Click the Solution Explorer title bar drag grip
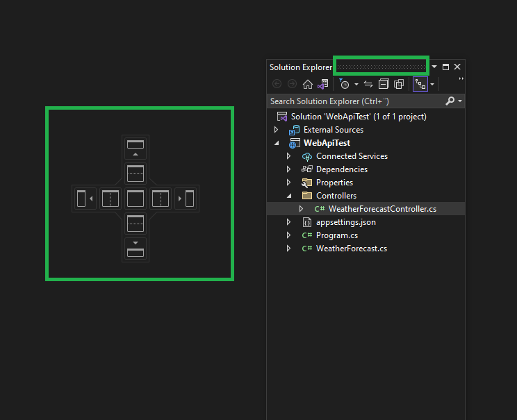The height and width of the screenshot is (420, 517). (381, 67)
